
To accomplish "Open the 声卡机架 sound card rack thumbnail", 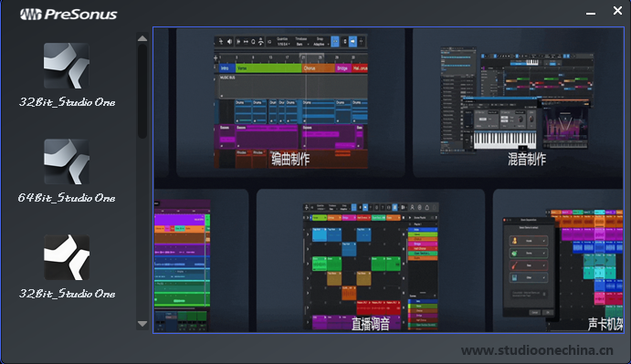I will (x=558, y=261).
